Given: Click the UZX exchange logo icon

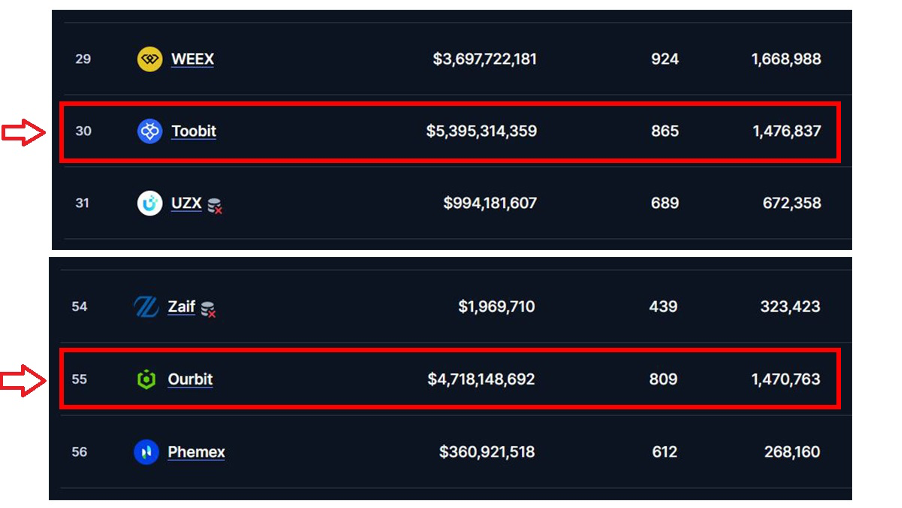Looking at the screenshot, I should [x=149, y=203].
